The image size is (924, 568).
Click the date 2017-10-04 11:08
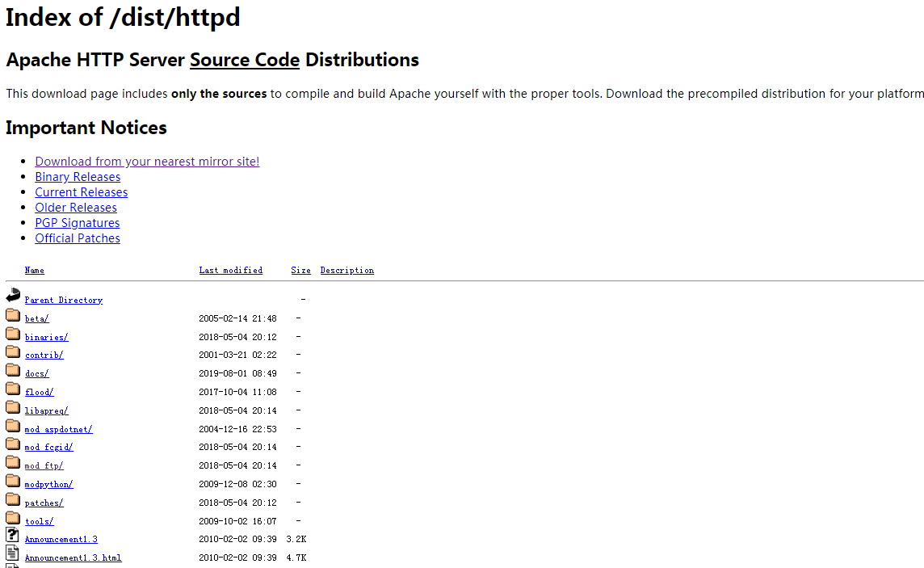(237, 393)
